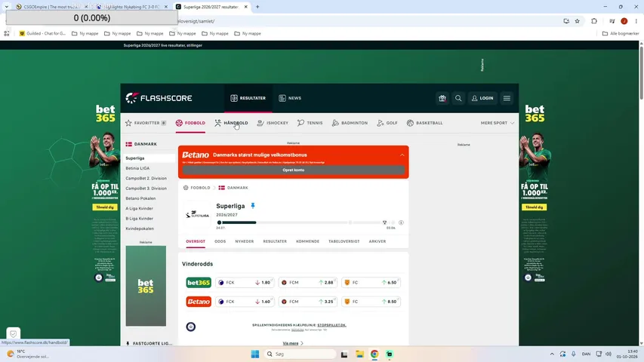
Task: Open the KOMMENDE tab
Action: pyautogui.click(x=307, y=241)
